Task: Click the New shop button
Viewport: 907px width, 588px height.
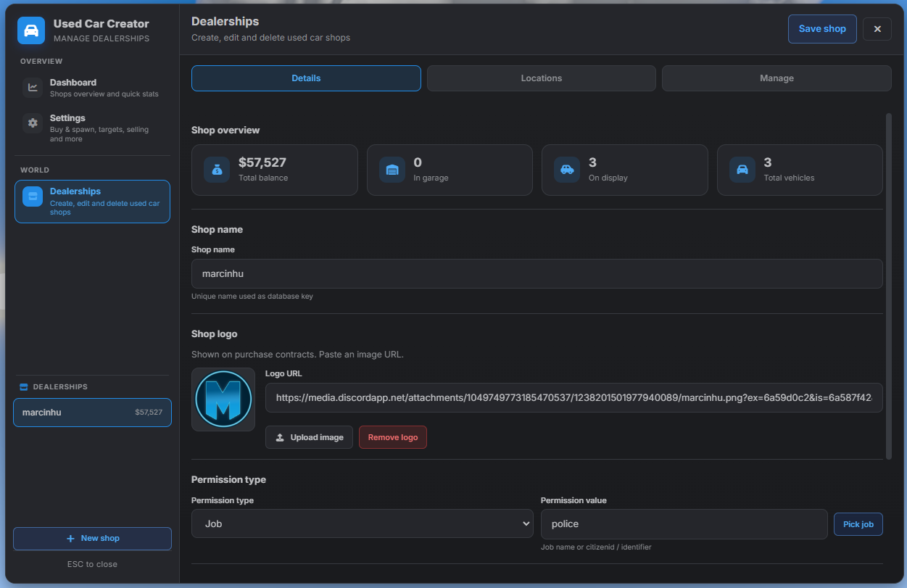Action: click(93, 539)
